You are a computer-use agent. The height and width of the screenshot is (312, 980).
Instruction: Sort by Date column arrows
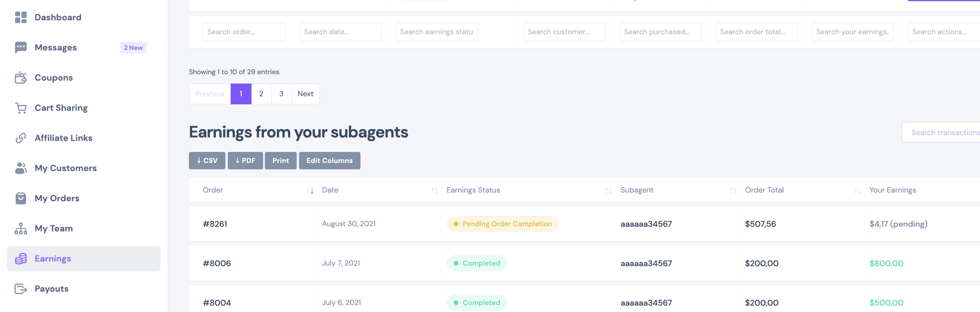434,191
